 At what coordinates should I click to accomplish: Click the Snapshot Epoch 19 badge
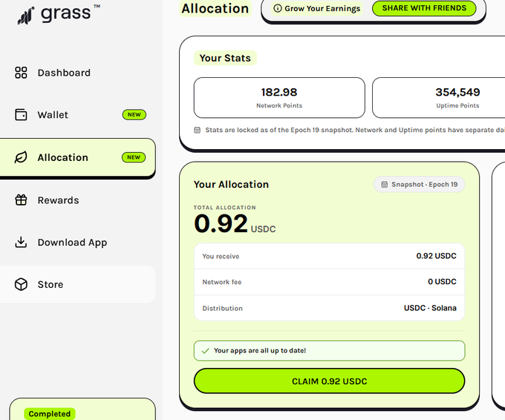click(419, 185)
